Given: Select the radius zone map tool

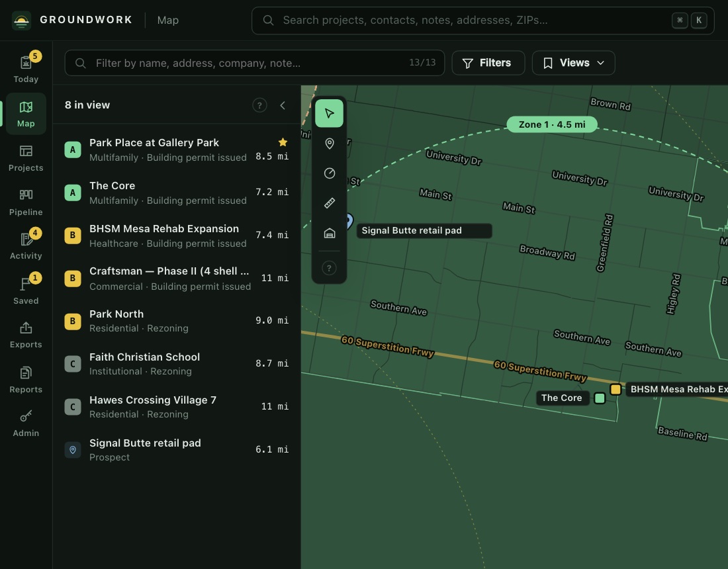Looking at the screenshot, I should coord(329,173).
